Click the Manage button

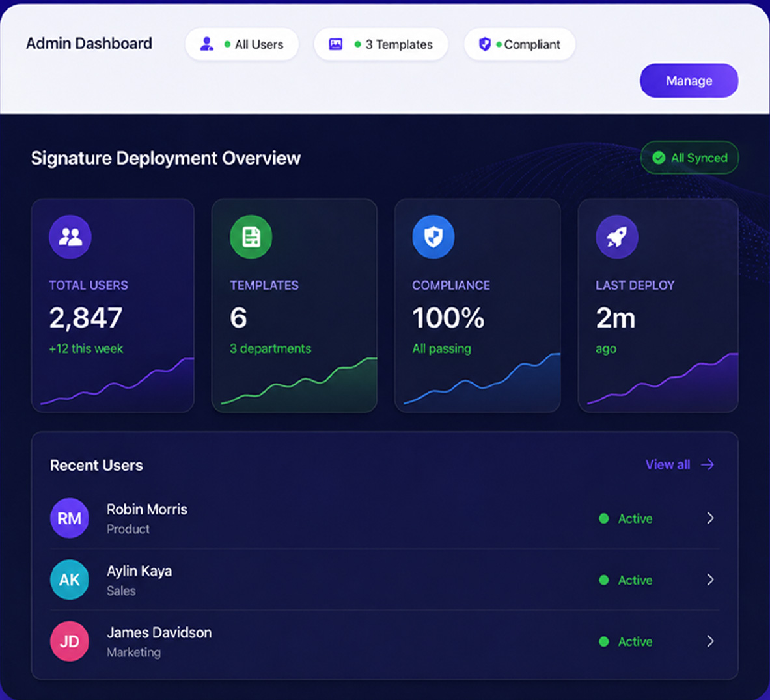[x=689, y=81]
